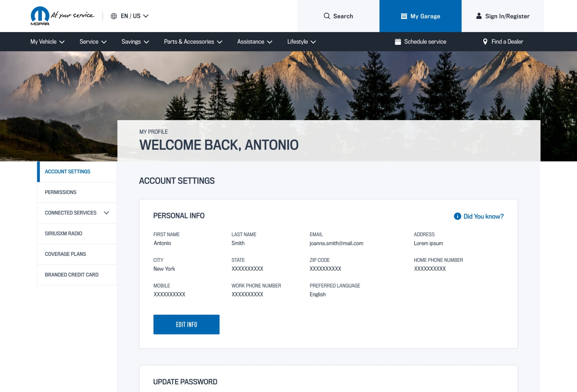The image size is (577, 392).
Task: Open the Savings dropdown menu
Action: 135,42
